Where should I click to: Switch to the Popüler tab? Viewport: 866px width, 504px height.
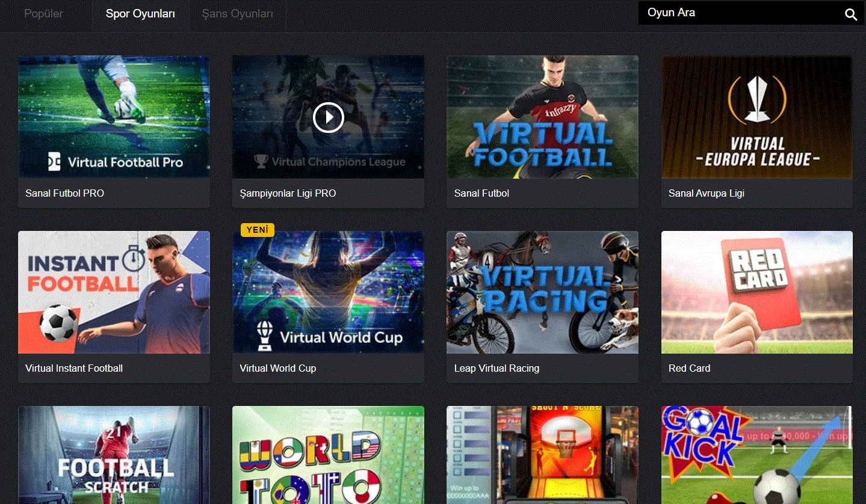point(43,13)
